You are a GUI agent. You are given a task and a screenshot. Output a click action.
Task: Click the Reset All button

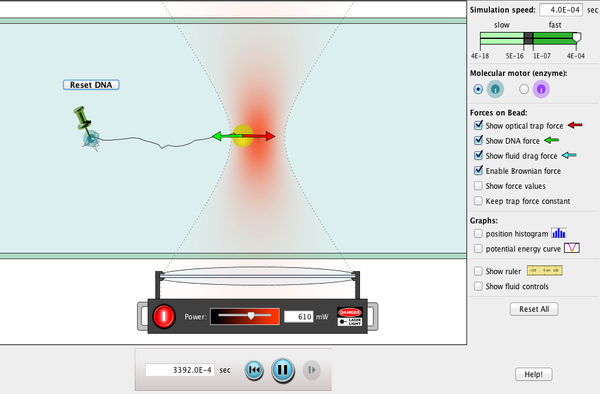pyautogui.click(x=534, y=309)
